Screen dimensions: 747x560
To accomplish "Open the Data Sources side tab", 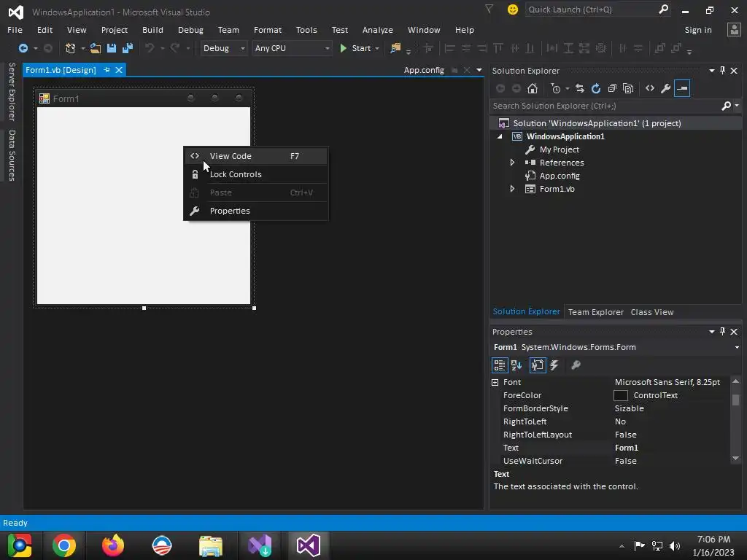I will (12, 155).
